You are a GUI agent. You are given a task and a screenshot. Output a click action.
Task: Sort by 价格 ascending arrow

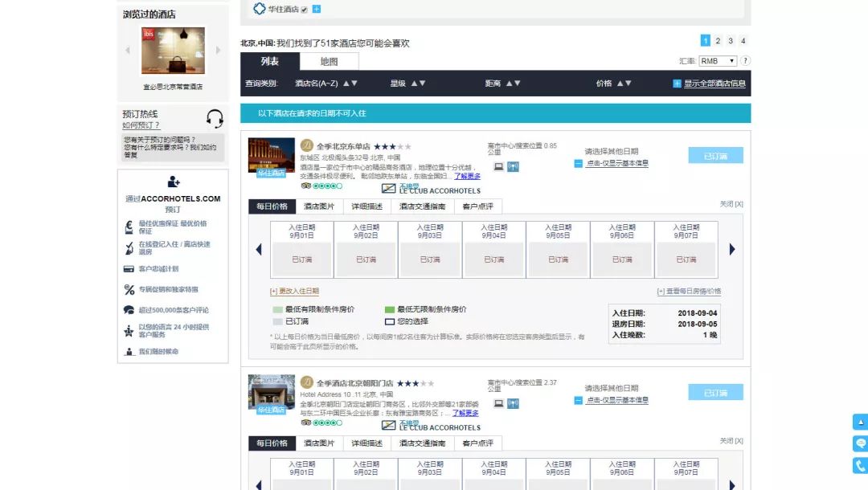(x=620, y=84)
